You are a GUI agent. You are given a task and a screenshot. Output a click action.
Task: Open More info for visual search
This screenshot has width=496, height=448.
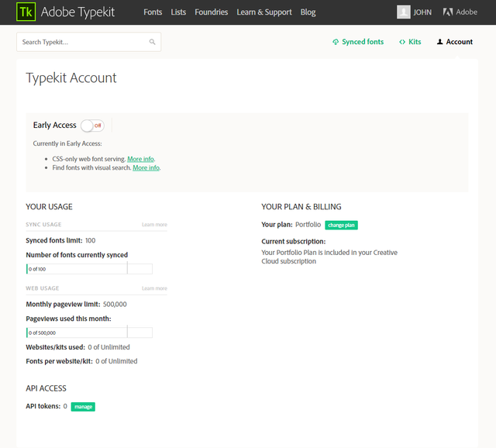146,167
